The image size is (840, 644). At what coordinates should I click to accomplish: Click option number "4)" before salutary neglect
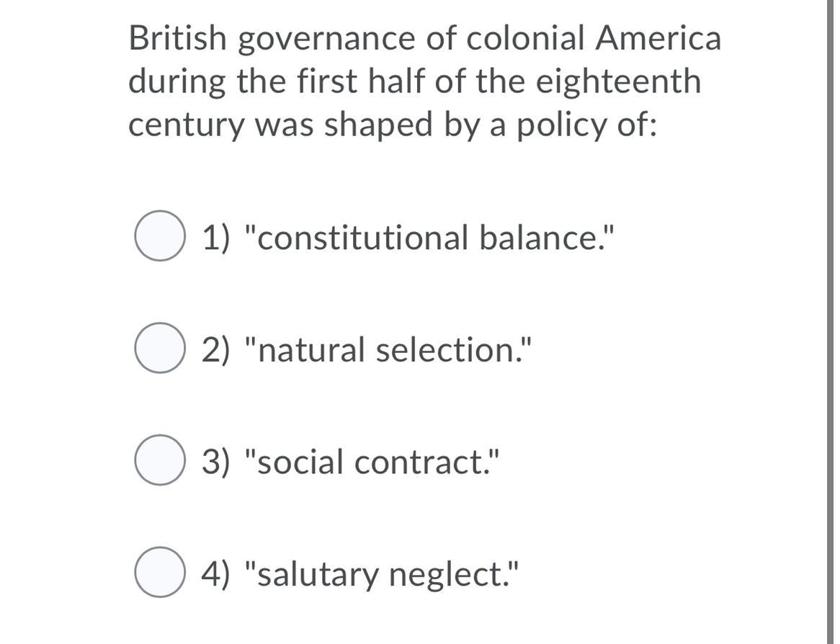tap(216, 574)
